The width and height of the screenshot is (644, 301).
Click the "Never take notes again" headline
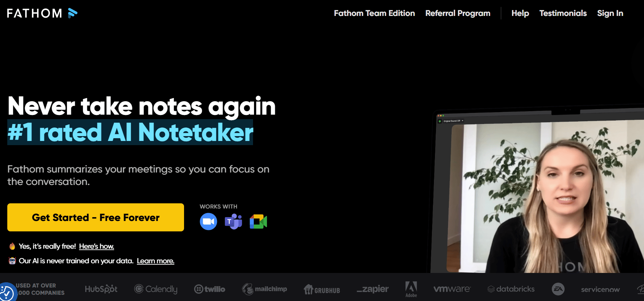coord(141,106)
